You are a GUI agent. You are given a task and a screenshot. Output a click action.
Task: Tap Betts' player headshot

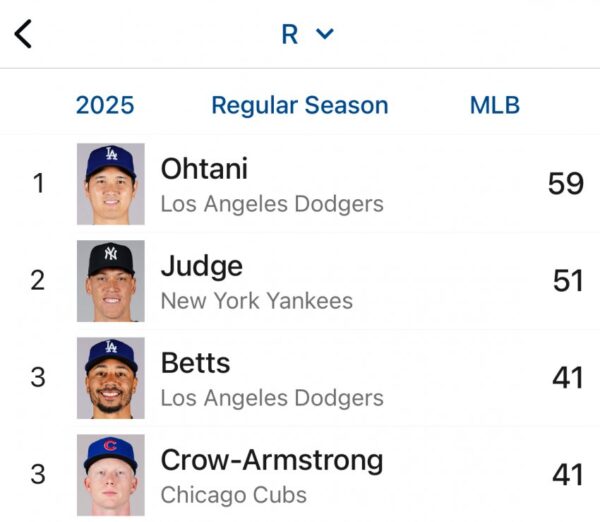tap(111, 377)
